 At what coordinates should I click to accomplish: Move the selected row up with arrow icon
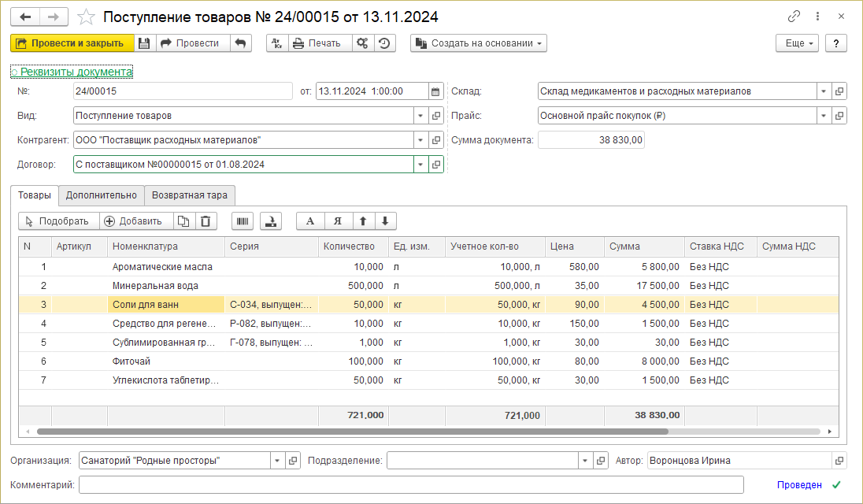click(x=363, y=221)
